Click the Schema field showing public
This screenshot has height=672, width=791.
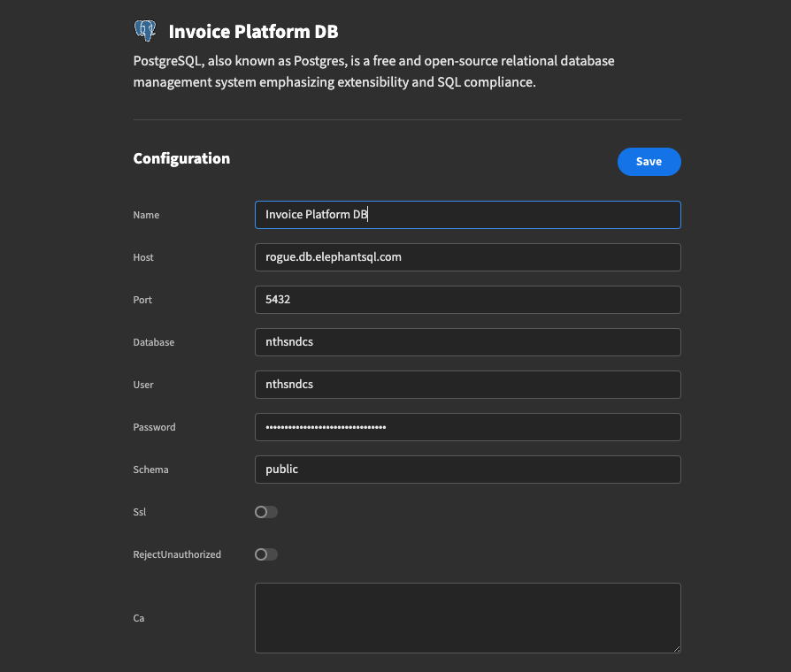coord(467,470)
